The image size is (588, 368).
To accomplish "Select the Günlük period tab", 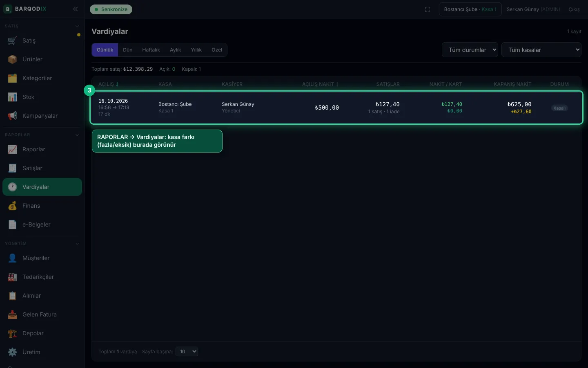I will (105, 50).
